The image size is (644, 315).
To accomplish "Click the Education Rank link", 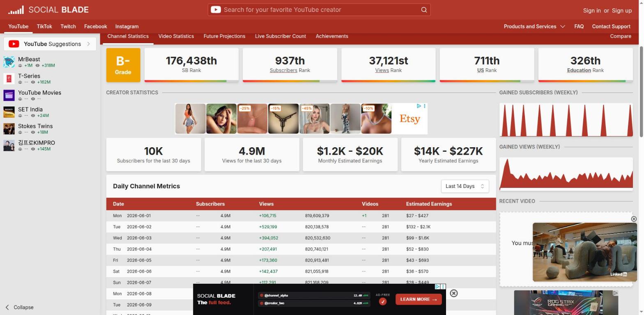I will 579,70.
